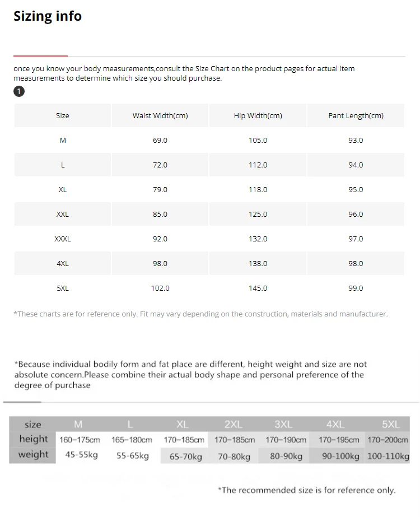Click the red underline below the heading

click(40, 56)
